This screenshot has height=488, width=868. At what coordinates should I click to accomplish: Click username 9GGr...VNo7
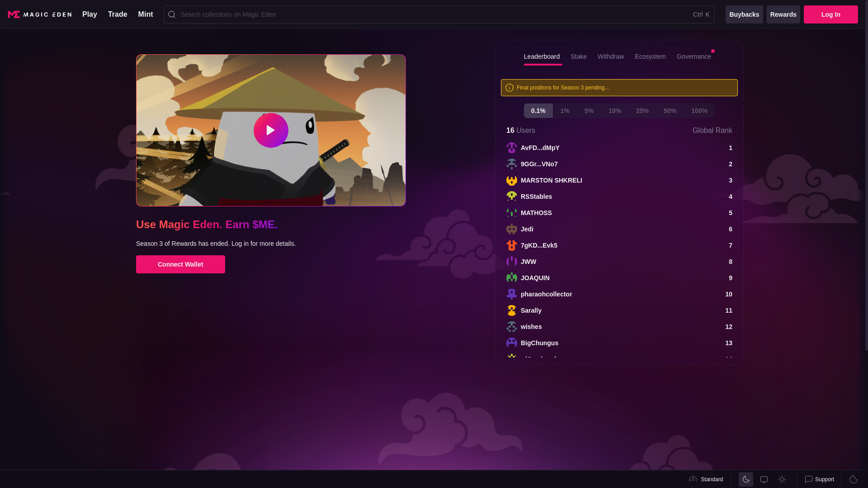point(539,164)
